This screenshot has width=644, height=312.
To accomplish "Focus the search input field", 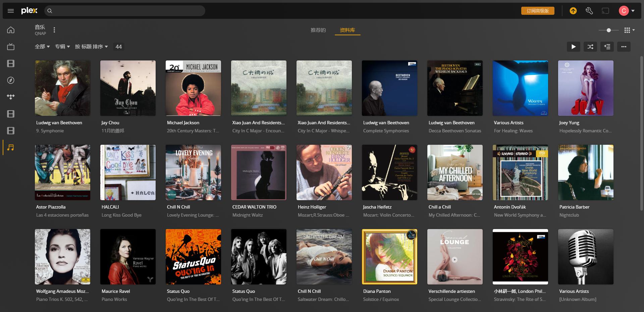I will pos(125,11).
